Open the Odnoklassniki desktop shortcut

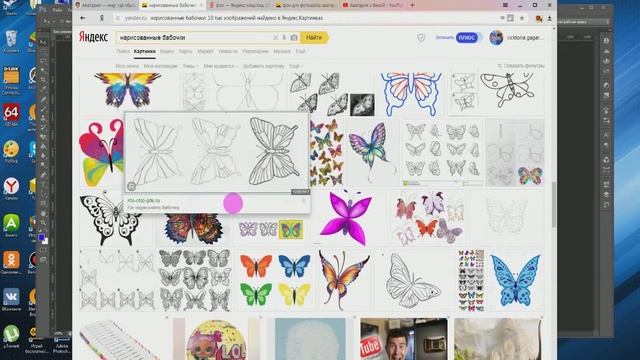click(11, 262)
